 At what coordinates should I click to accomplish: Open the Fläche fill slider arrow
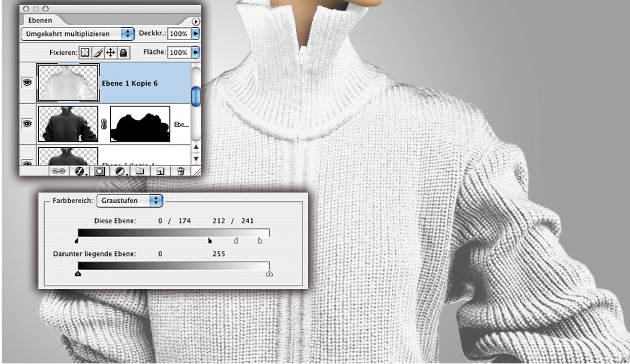pos(196,52)
